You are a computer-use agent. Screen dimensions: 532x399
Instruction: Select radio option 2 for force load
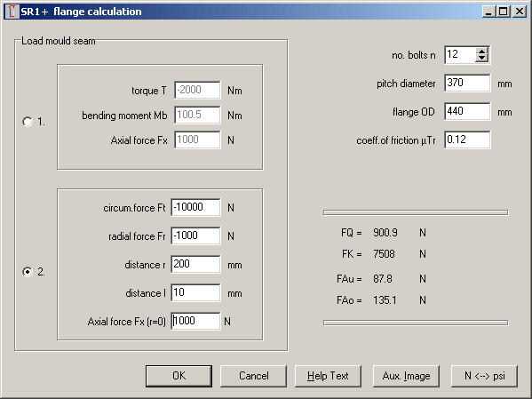pos(28,272)
